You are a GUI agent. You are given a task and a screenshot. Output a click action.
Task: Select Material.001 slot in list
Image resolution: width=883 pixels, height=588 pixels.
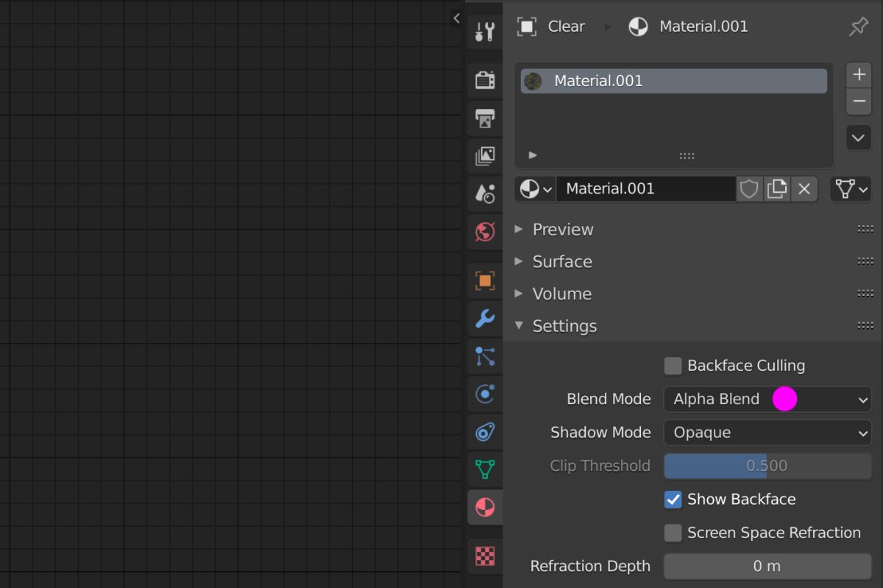click(673, 81)
